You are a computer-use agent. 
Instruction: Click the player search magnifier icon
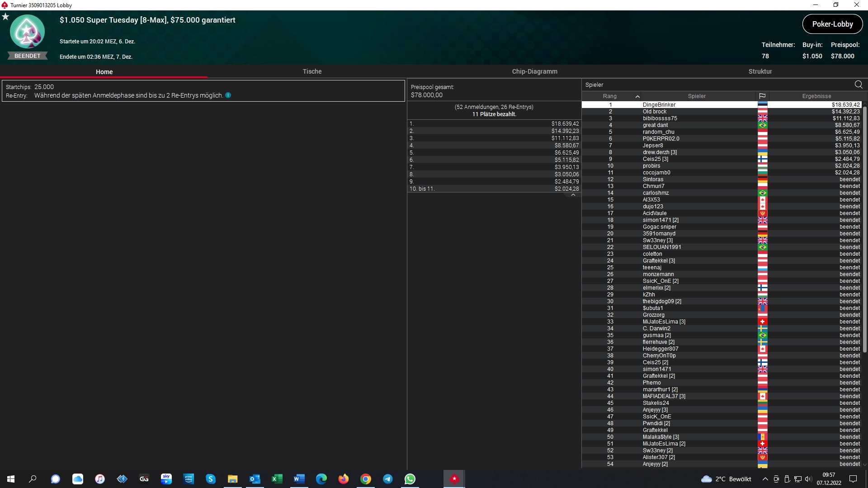click(x=858, y=84)
